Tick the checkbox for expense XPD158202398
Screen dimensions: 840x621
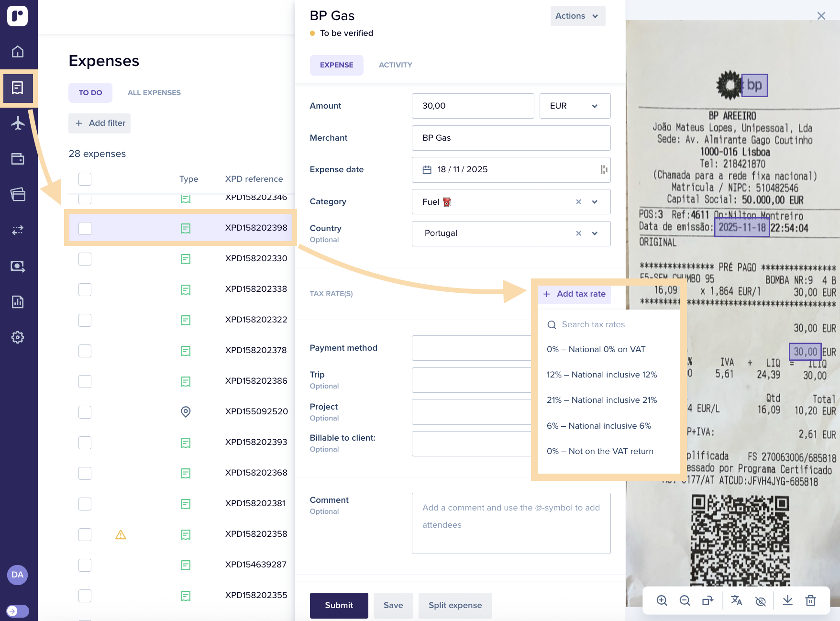pyautogui.click(x=85, y=228)
